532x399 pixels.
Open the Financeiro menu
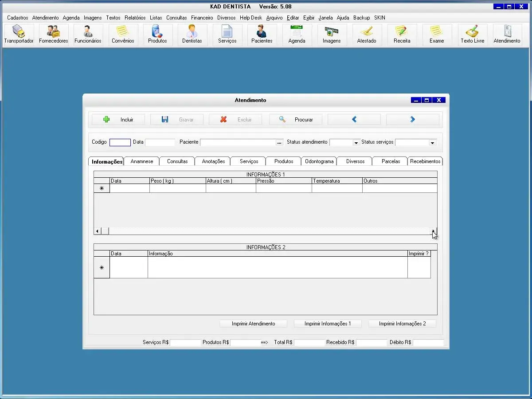coord(202,18)
